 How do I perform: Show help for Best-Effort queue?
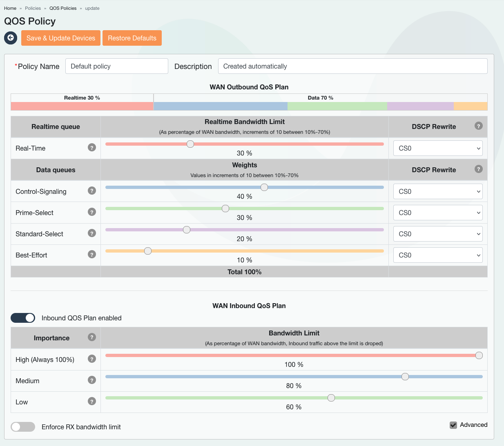pyautogui.click(x=92, y=254)
